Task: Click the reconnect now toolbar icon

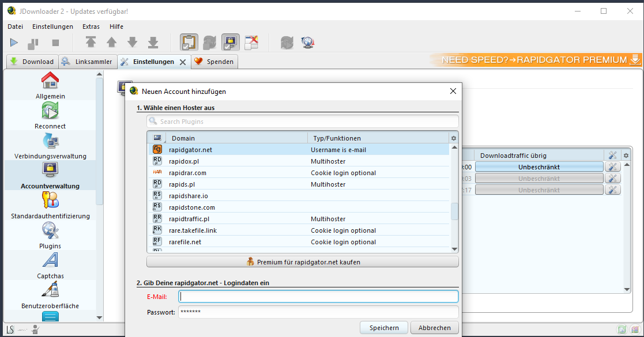Action: click(287, 42)
